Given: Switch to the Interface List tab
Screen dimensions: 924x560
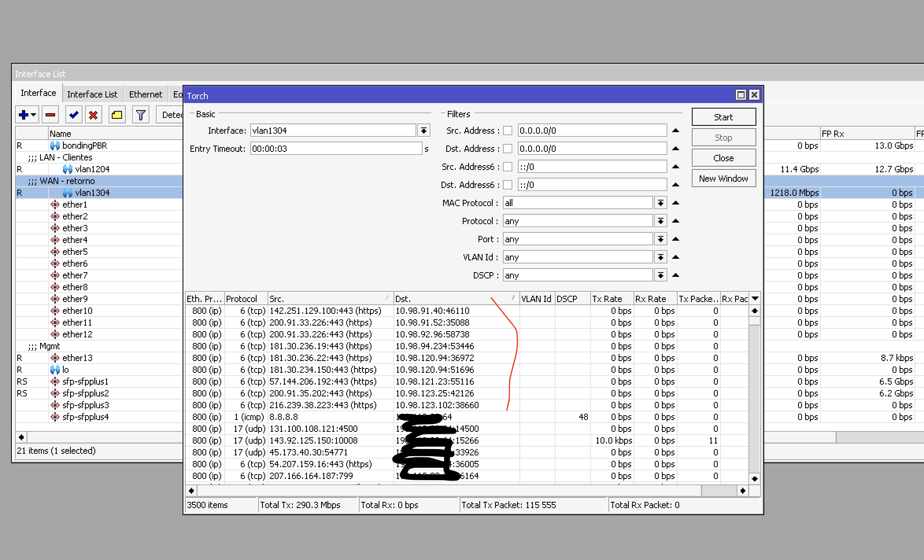Looking at the screenshot, I should tap(92, 94).
